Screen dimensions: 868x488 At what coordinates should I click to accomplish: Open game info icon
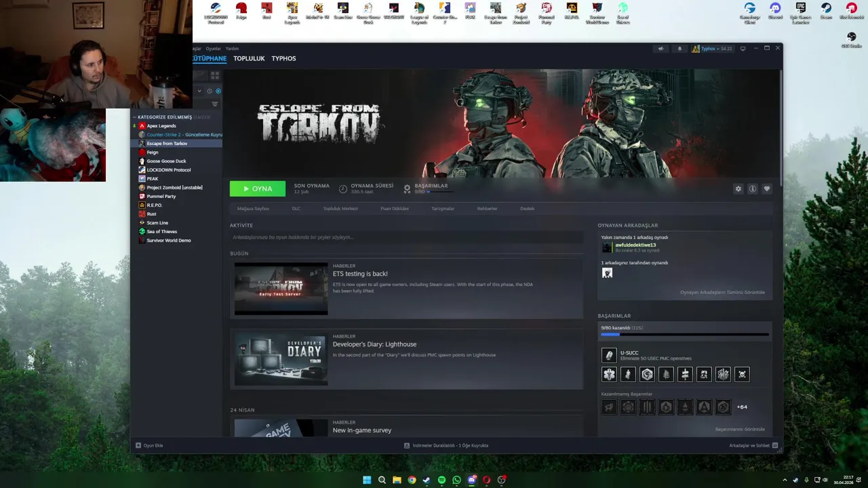point(753,189)
